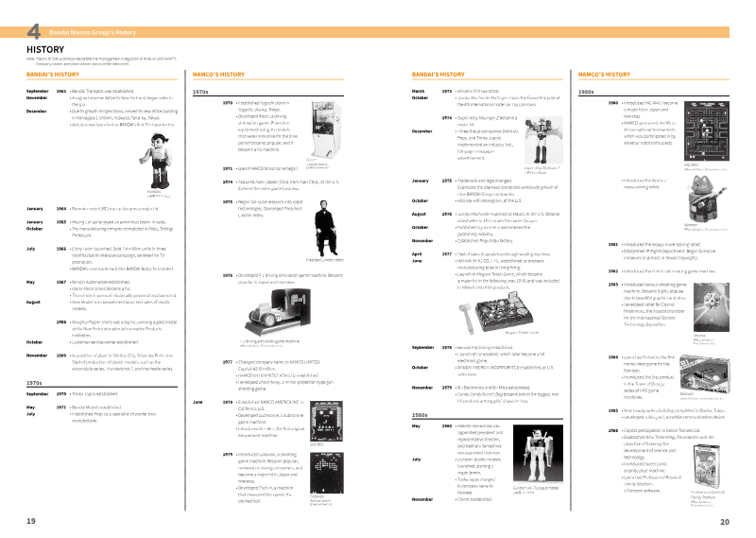The image size is (756, 538).
Task: Click the large chapter number 4
Action: pyautogui.click(x=34, y=32)
